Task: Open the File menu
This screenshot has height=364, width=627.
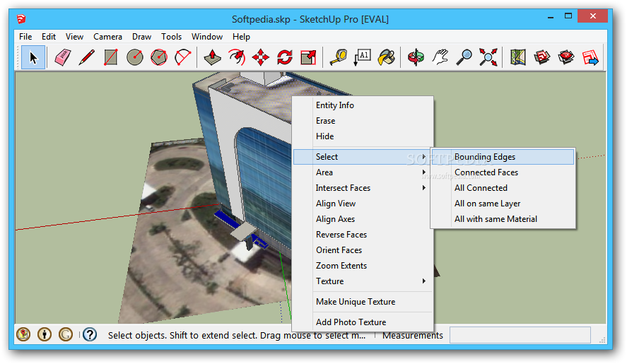Action: pyautogui.click(x=25, y=37)
